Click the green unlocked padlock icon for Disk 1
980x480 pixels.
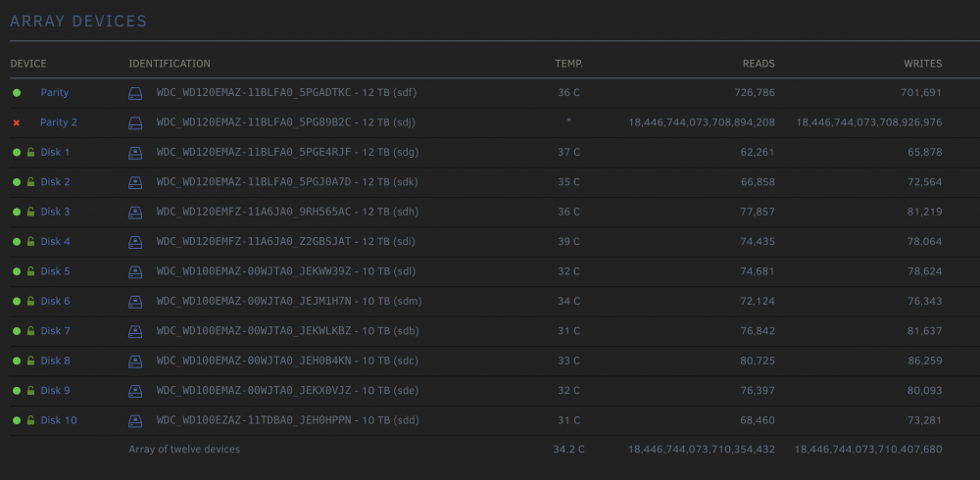point(30,153)
